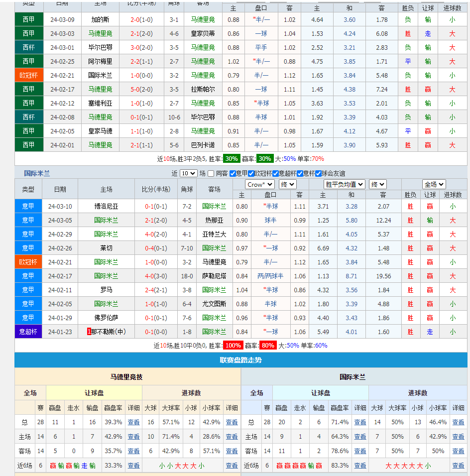Click the 欧冠杯 badge in 国际米兰 table
The height and width of the screenshot is (476, 470).
pos(28,262)
